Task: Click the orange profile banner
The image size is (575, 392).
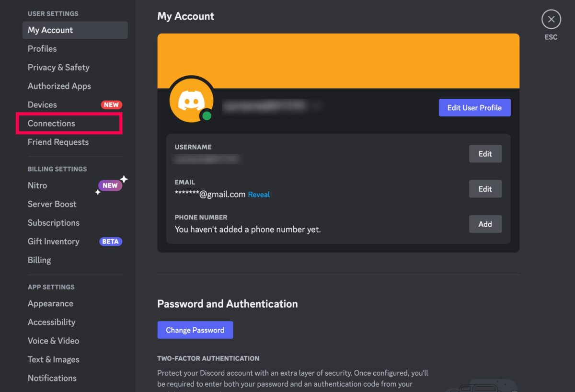Action: 338,61
